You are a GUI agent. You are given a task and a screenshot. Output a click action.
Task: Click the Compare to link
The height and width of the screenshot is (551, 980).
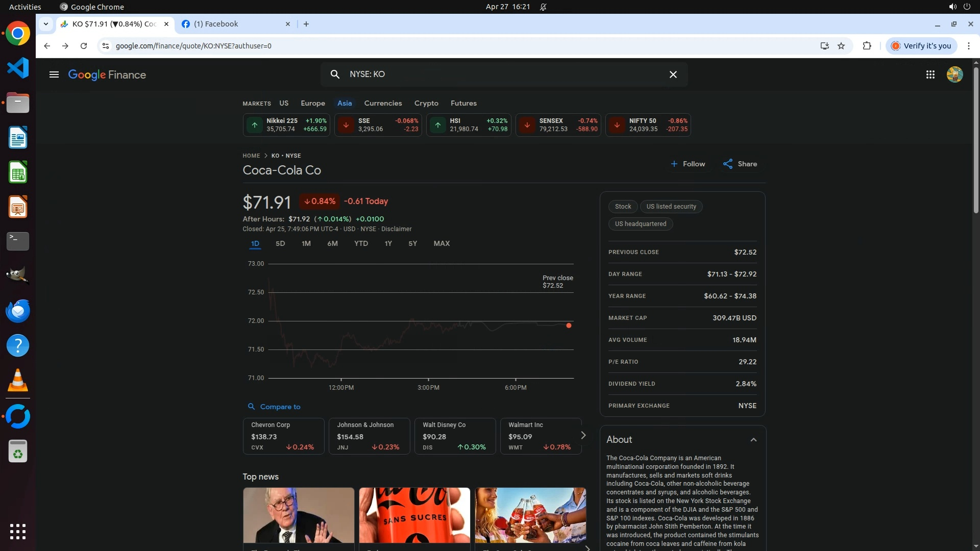coord(280,407)
